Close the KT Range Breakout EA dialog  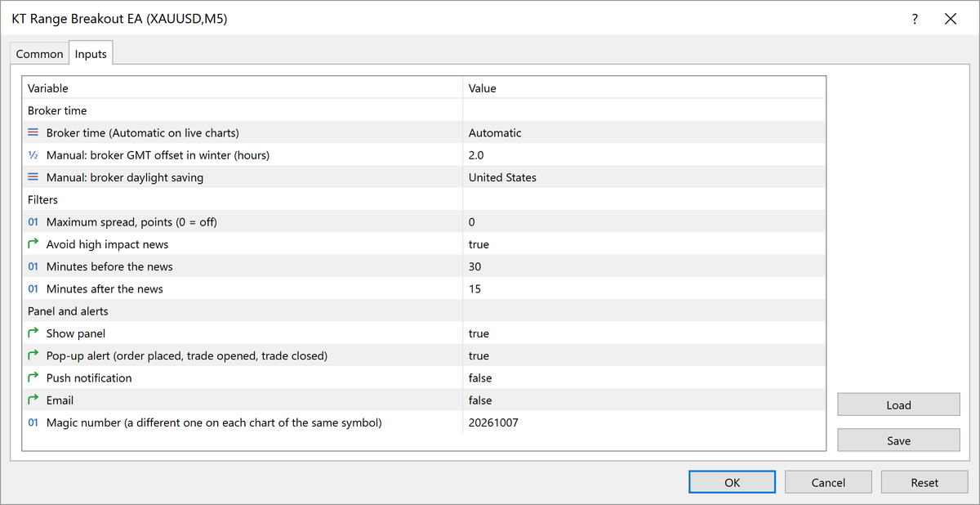point(951,19)
